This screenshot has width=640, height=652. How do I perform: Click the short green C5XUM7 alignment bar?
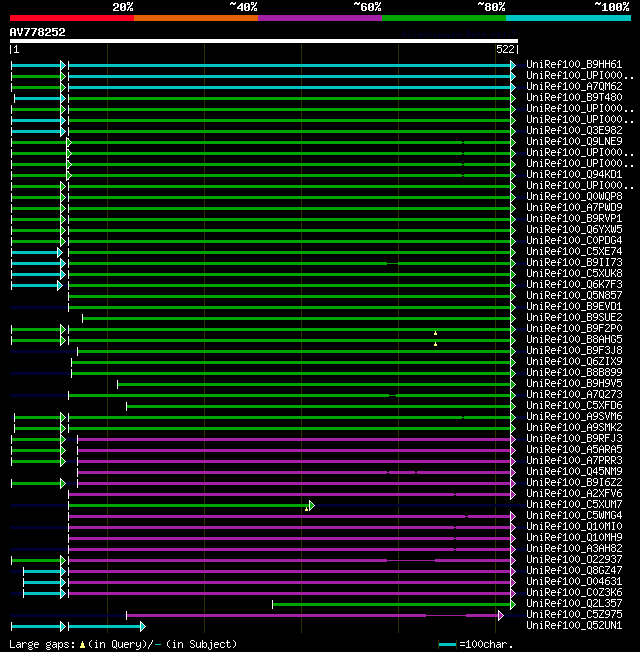click(x=192, y=506)
